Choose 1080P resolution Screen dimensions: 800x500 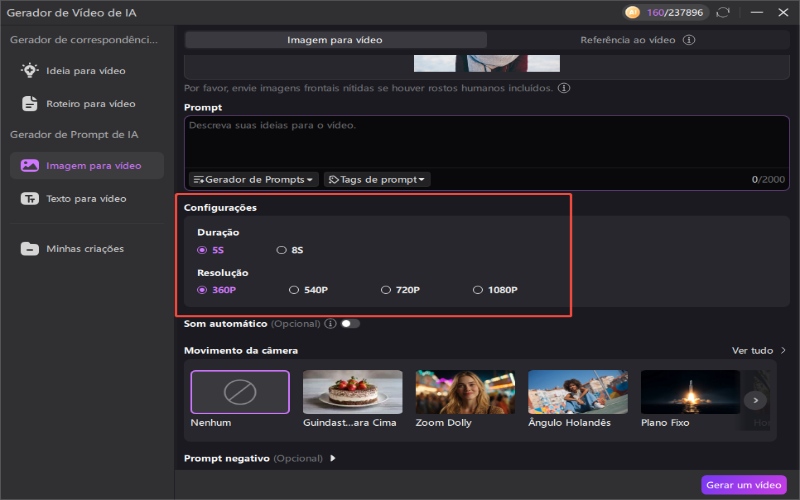pyautogui.click(x=495, y=290)
